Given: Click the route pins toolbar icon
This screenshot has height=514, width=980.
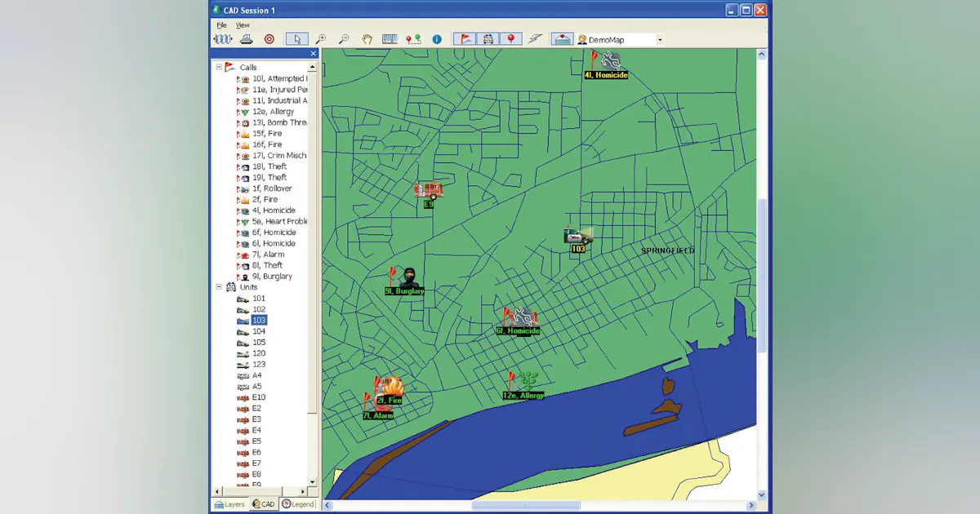Looking at the screenshot, I should pyautogui.click(x=413, y=39).
